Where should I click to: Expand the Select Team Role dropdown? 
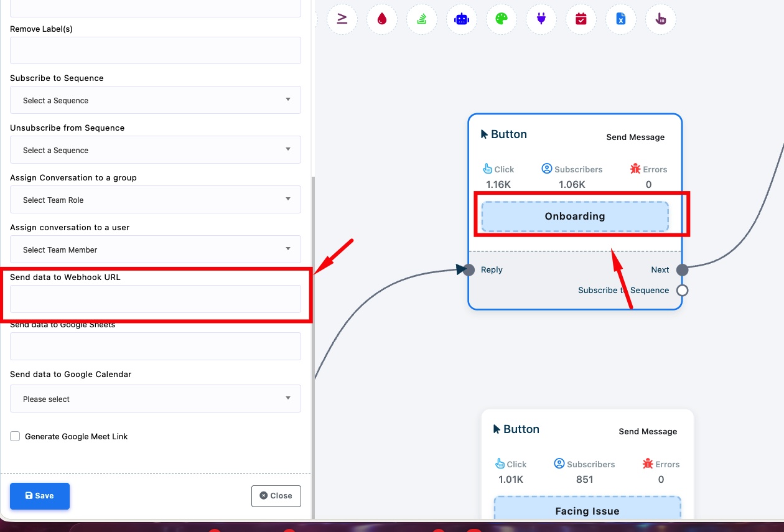[x=156, y=199]
